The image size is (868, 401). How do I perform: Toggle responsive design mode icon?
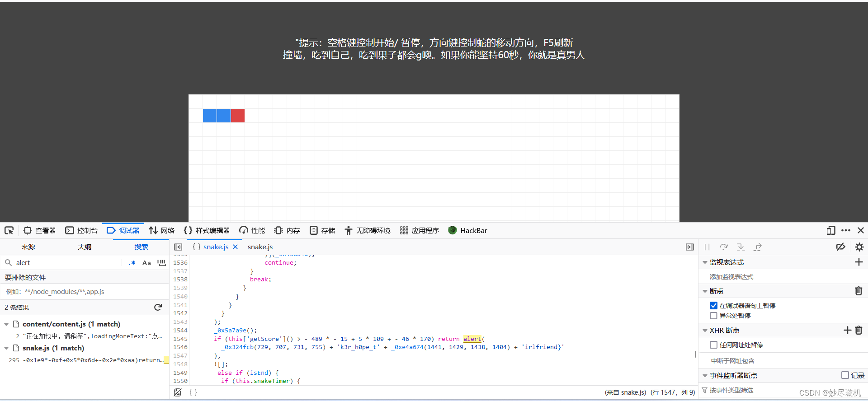click(831, 231)
